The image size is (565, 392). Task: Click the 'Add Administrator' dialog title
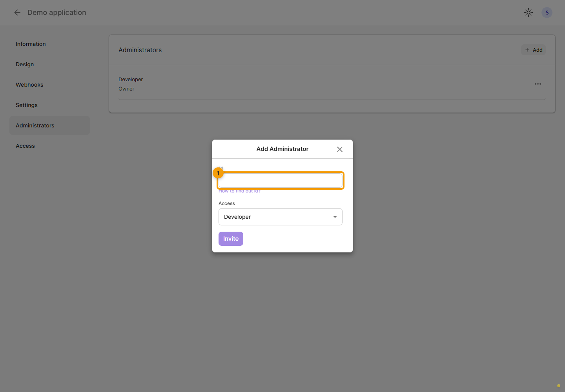point(282,149)
